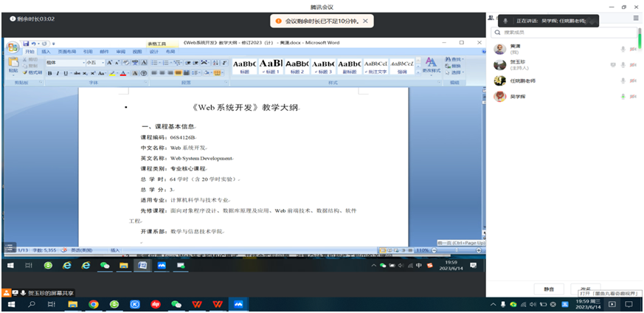The width and height of the screenshot is (644, 313).
Task: Switch to the 页面布局 ribbon tab
Action: (66, 52)
